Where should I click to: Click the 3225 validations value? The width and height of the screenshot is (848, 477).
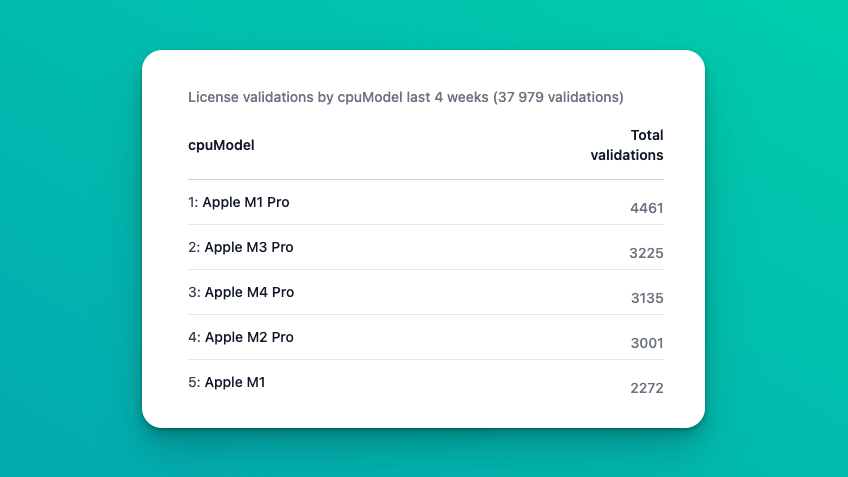pyautogui.click(x=646, y=253)
